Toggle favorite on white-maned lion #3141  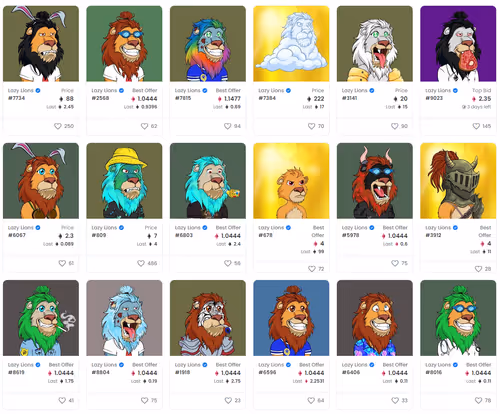pyautogui.click(x=395, y=126)
